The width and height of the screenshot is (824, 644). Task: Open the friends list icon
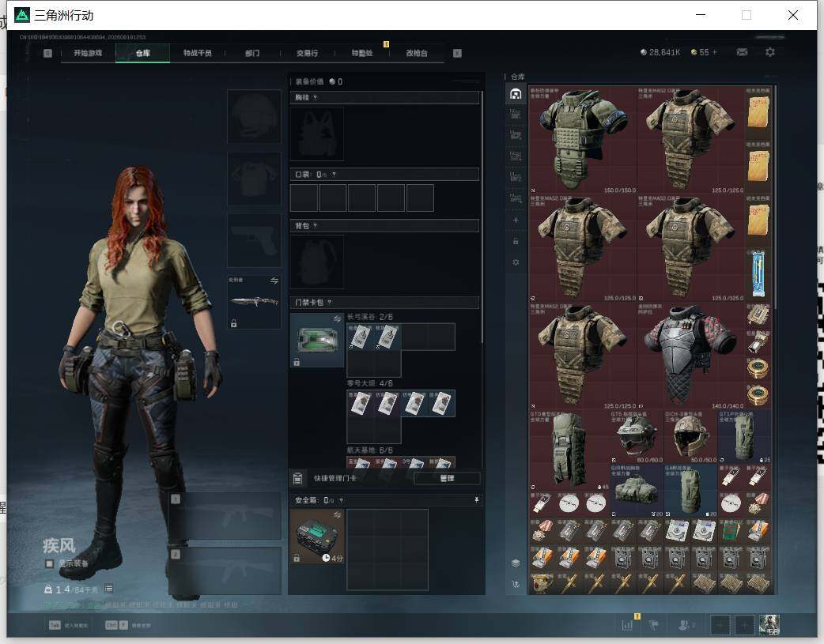click(x=686, y=625)
